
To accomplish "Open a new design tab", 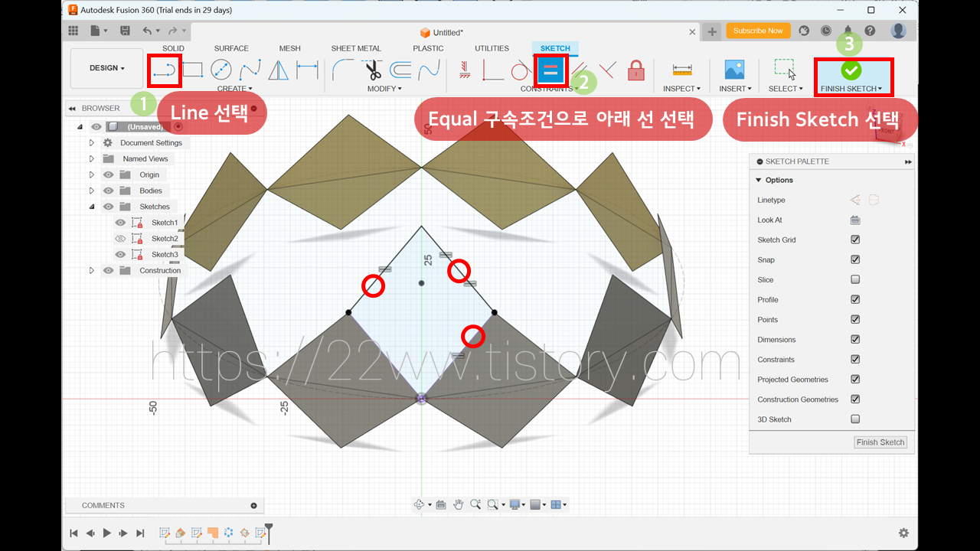I will [712, 31].
